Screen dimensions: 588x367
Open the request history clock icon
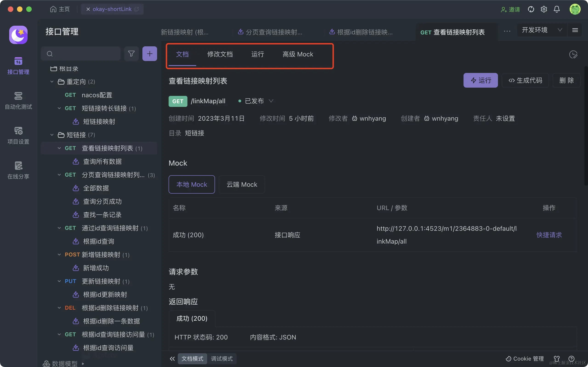pyautogui.click(x=574, y=54)
